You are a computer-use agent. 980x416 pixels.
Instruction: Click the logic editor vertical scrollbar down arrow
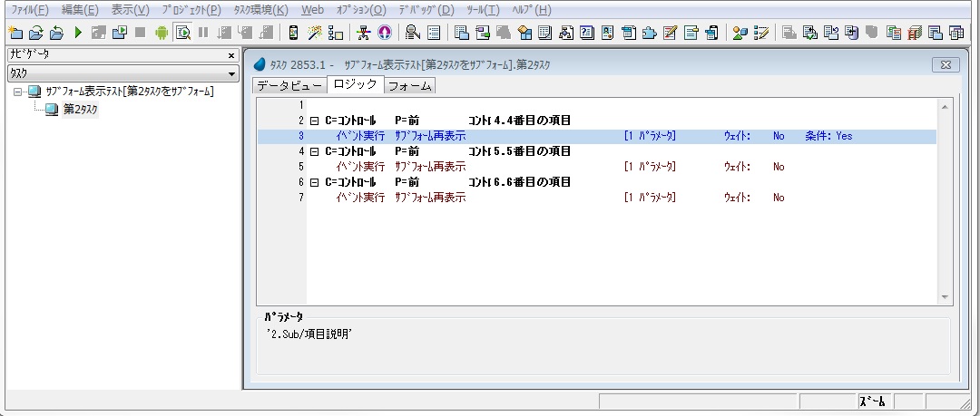946,297
